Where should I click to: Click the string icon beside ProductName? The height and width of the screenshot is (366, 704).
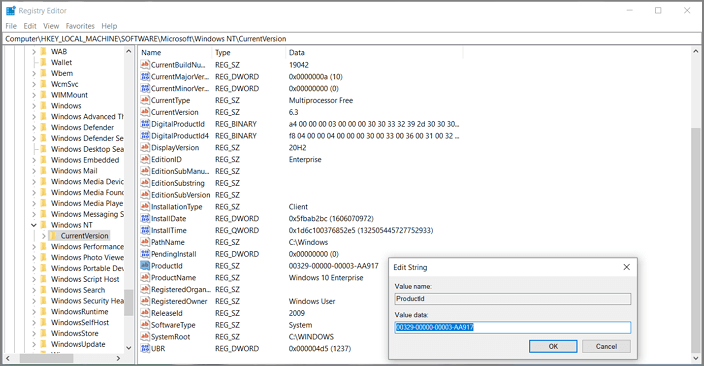(145, 278)
